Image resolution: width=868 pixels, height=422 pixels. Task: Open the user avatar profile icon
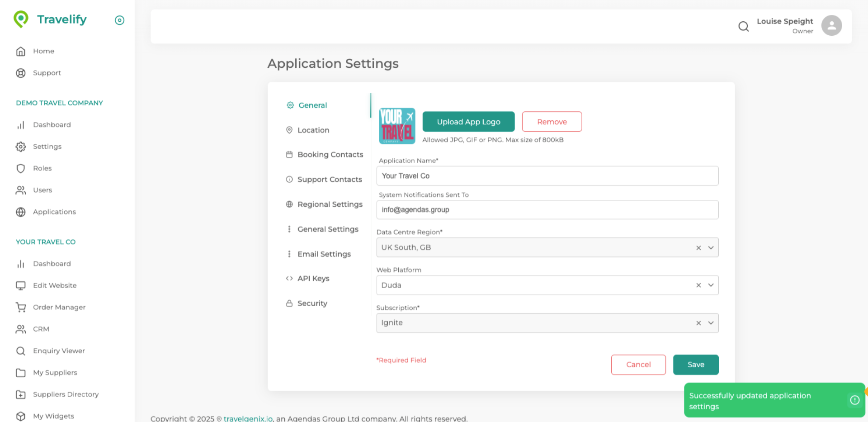point(831,26)
